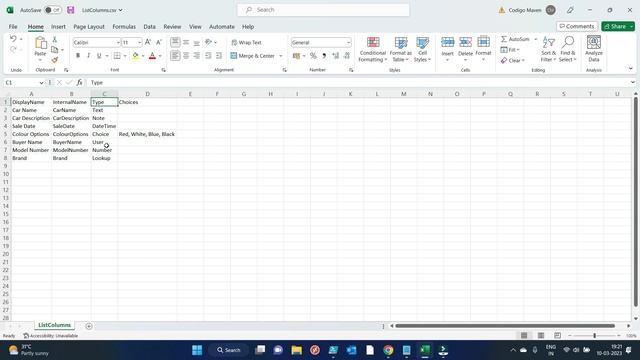
Task: Open Cell Styles gallery
Action: [422, 49]
